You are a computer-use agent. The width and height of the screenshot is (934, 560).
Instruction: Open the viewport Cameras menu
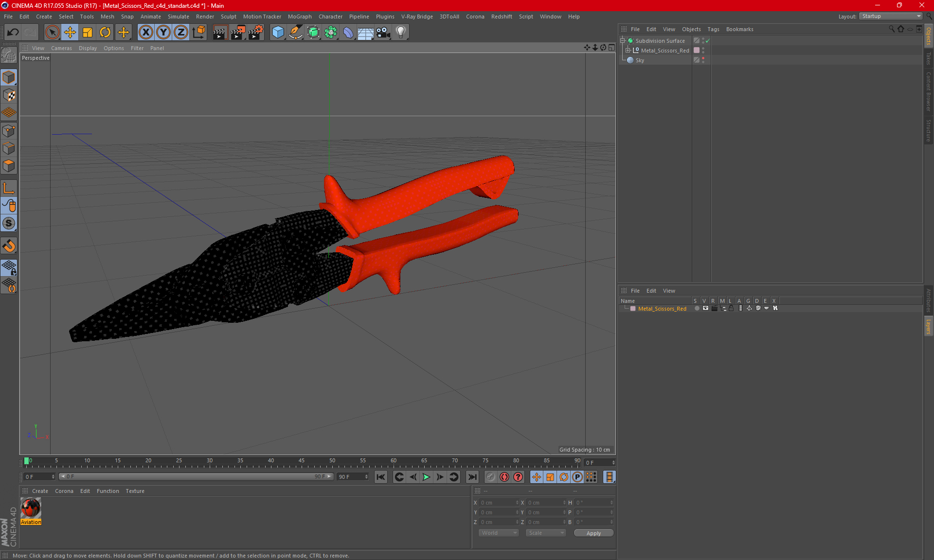coord(61,48)
